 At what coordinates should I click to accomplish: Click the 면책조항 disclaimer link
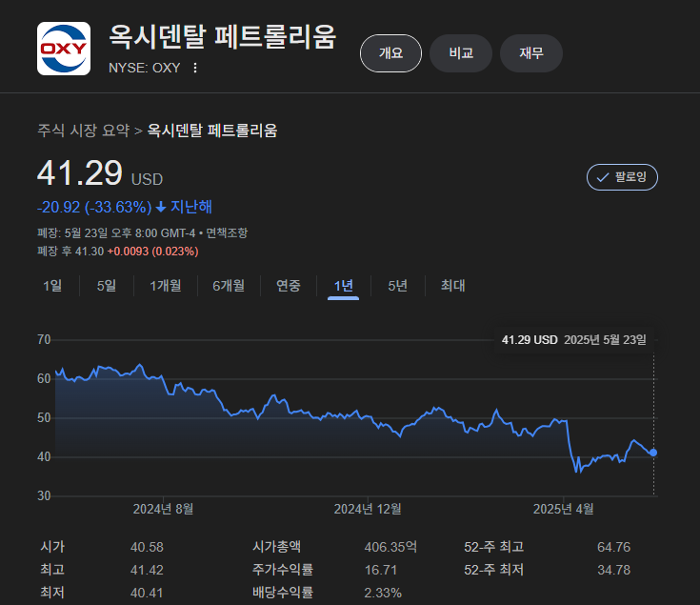(x=227, y=233)
